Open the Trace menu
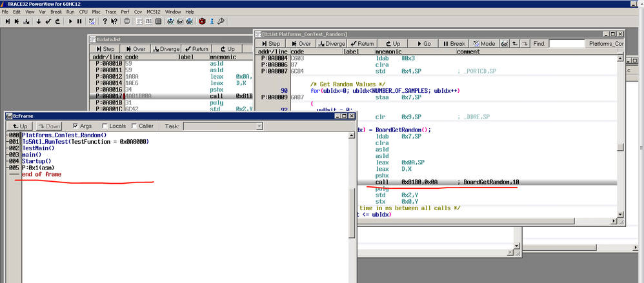This screenshot has height=283, width=644. [110, 12]
